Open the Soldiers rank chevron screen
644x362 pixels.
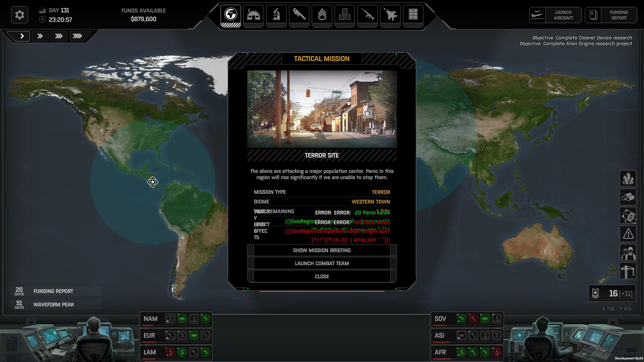322,15
